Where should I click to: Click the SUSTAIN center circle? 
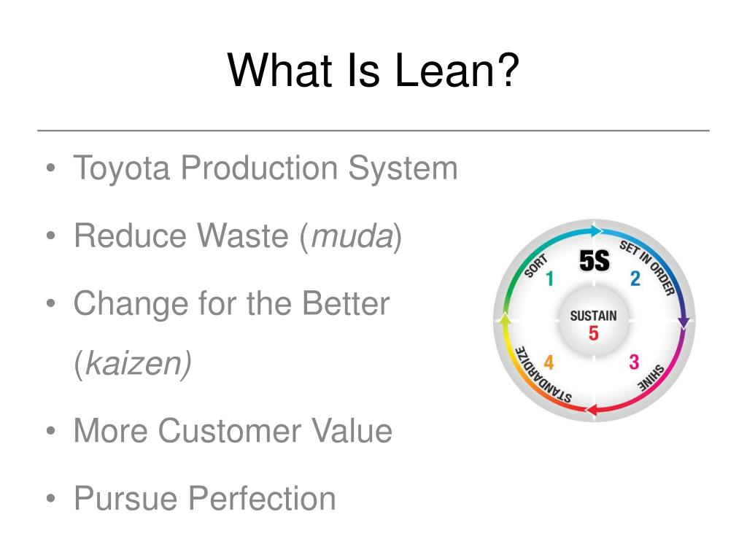594,322
